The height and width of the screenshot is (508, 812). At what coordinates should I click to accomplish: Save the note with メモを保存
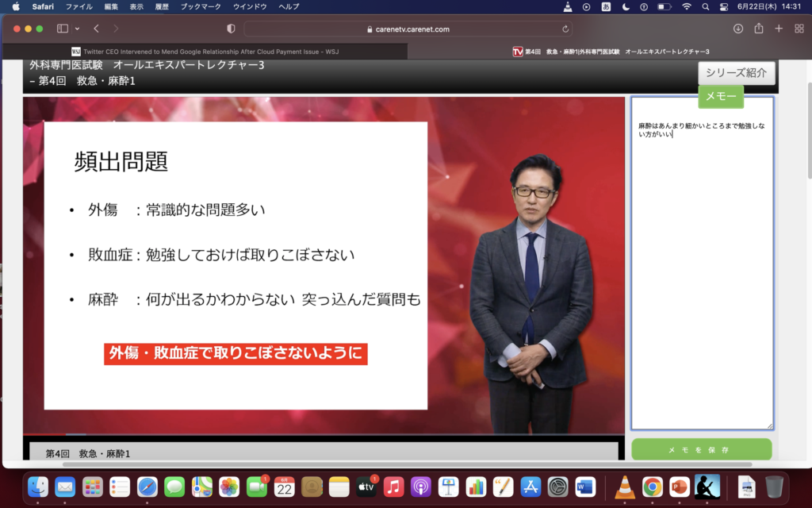701,449
